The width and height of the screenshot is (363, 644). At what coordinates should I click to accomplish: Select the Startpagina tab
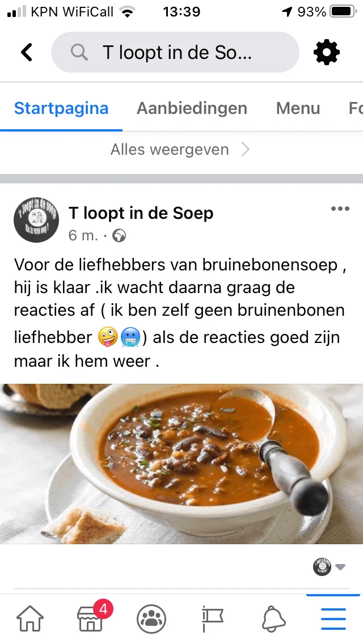tap(61, 108)
